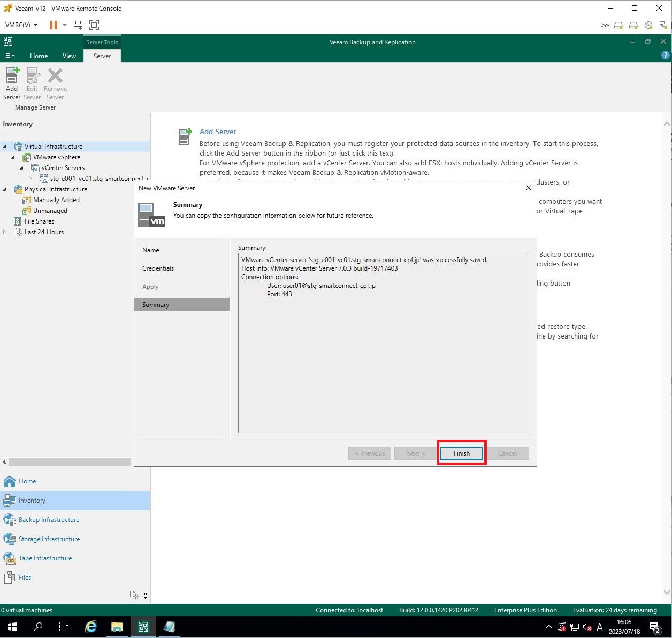The image size is (672, 638).
Task: Open File Explorer from taskbar
Action: pos(117,627)
